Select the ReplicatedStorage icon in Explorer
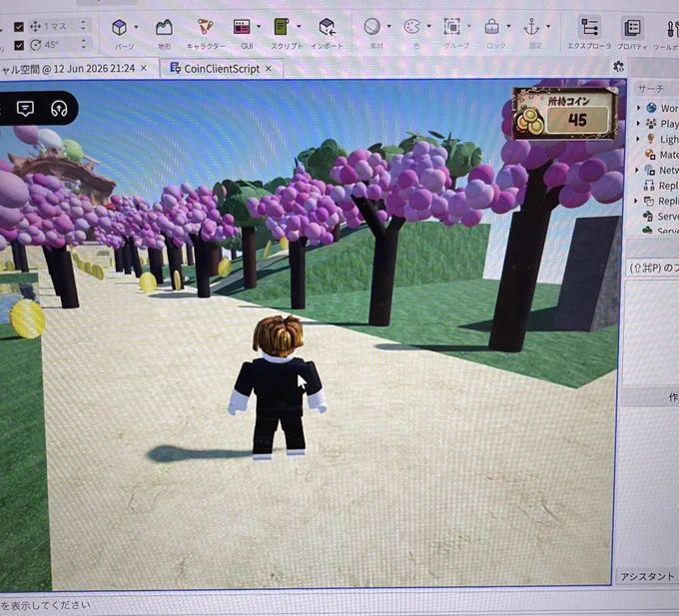 tap(649, 201)
